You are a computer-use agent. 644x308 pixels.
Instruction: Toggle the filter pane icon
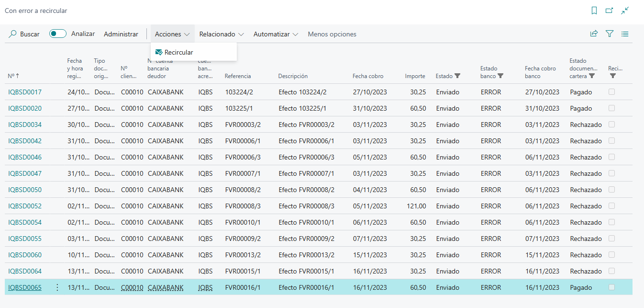pos(610,34)
